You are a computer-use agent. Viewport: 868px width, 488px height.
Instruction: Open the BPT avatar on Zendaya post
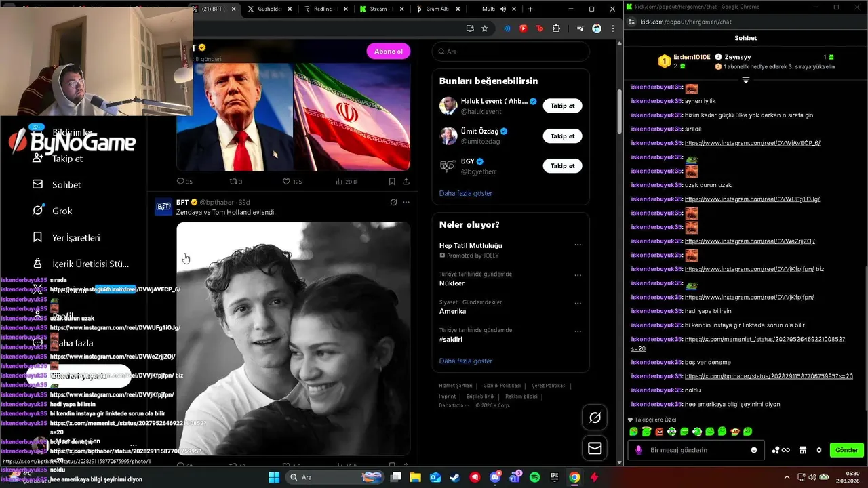tap(163, 207)
